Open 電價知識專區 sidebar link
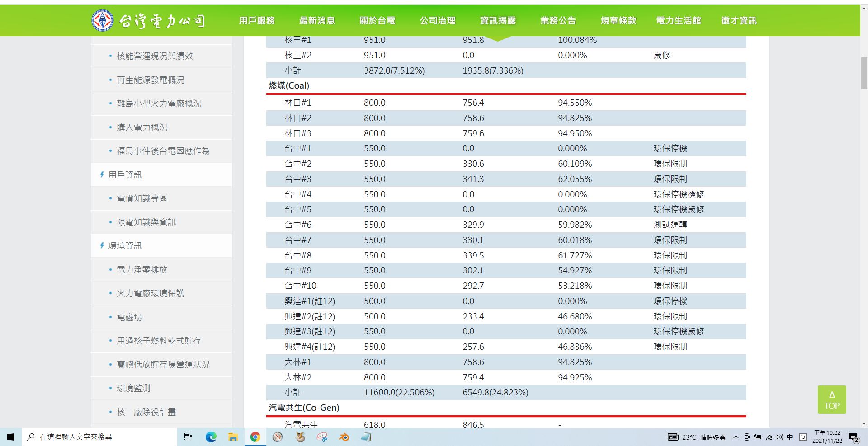 [142, 198]
